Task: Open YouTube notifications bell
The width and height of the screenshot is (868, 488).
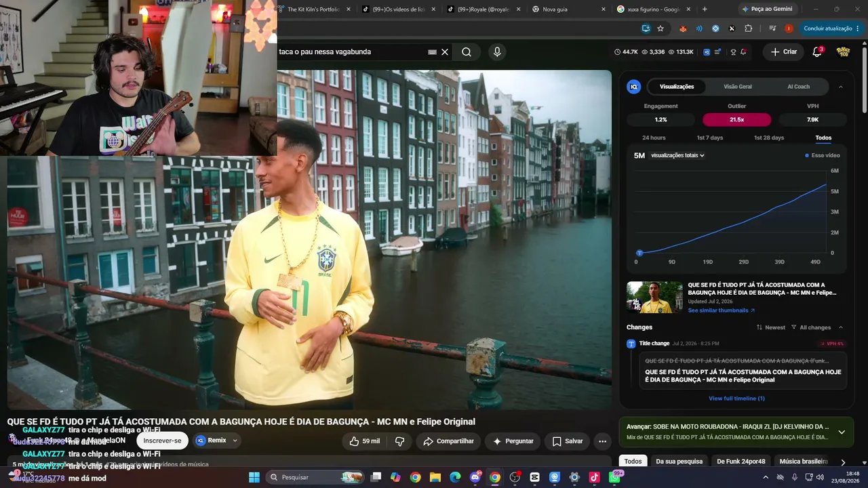Action: pyautogui.click(x=817, y=52)
